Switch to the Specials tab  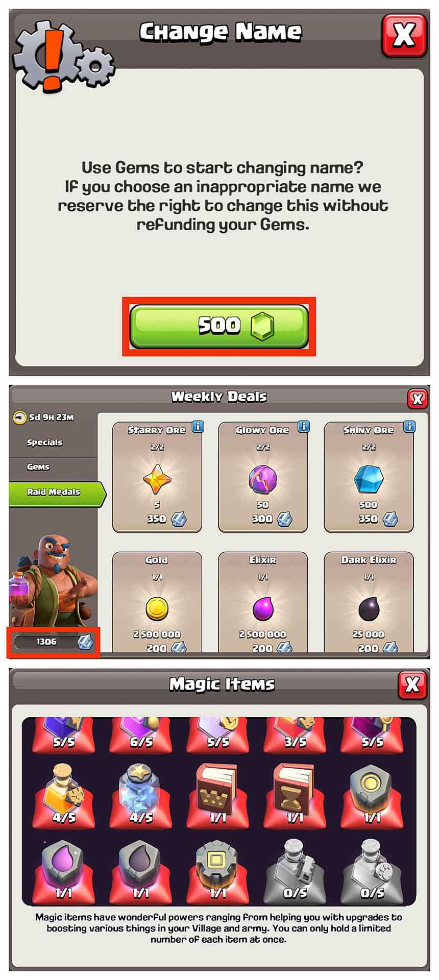coord(45,443)
